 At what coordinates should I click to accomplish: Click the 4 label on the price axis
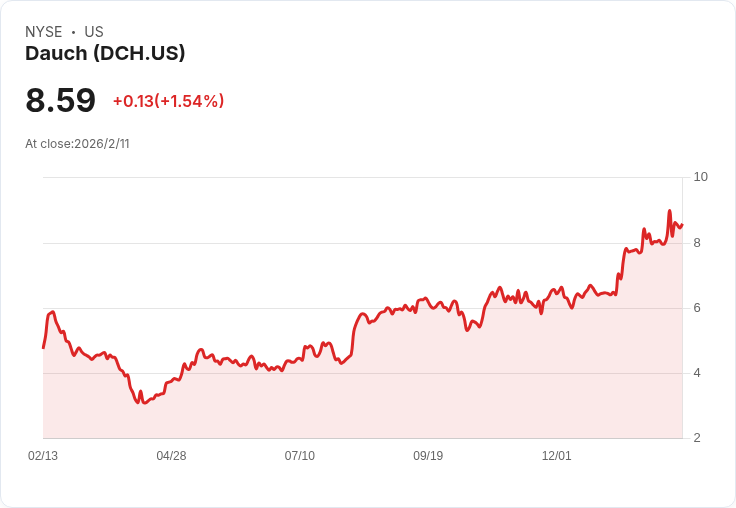(x=697, y=373)
